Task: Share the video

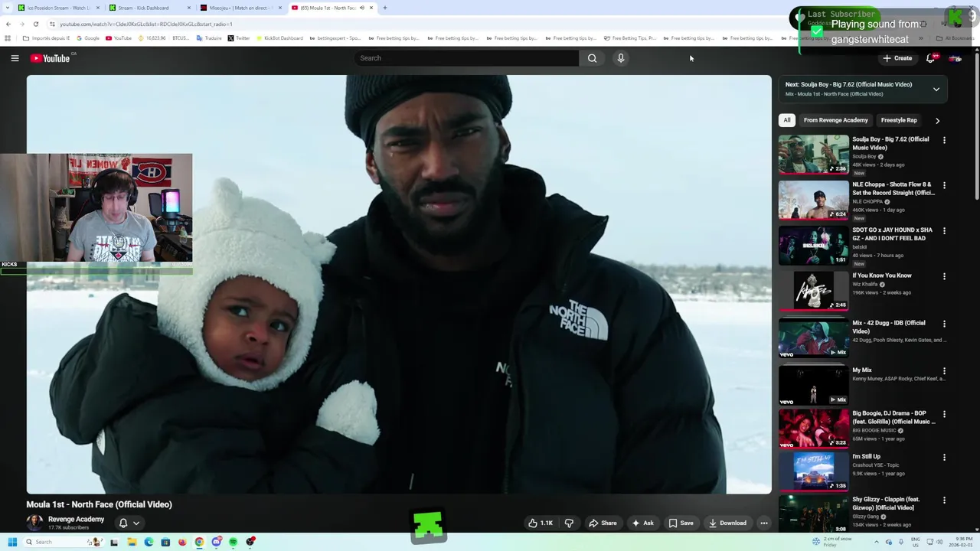Action: click(603, 523)
